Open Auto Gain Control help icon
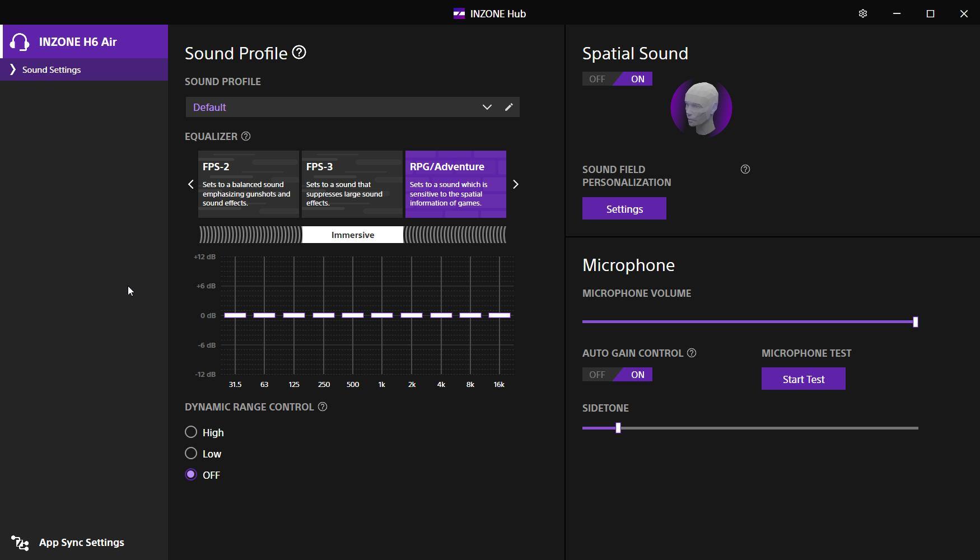Image resolution: width=980 pixels, height=560 pixels. coord(692,353)
